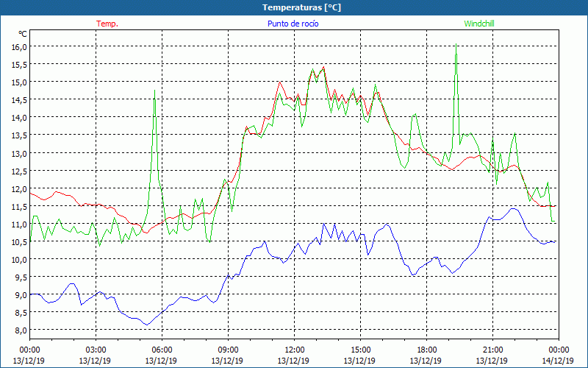This screenshot has height=368, width=588.
Task: Click the 12,5 y-axis value
Action: (21, 171)
